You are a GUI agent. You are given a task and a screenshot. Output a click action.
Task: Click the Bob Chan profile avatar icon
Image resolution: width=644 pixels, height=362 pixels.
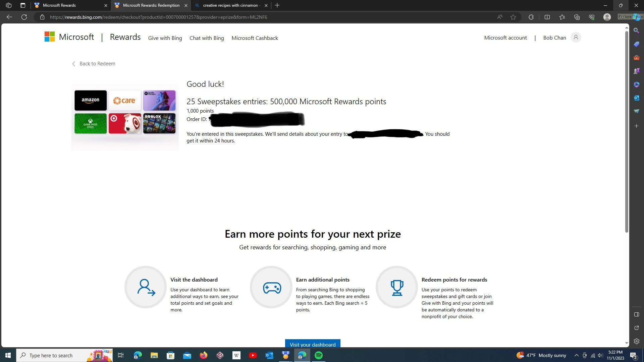(576, 38)
